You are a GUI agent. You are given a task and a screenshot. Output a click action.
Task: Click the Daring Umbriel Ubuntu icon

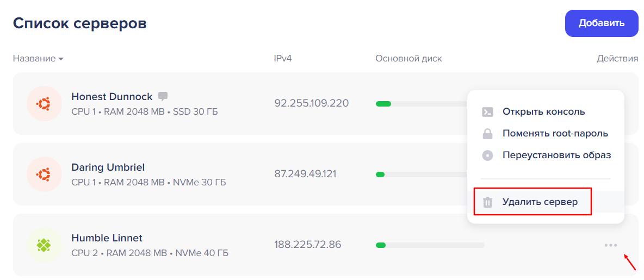pos(44,175)
